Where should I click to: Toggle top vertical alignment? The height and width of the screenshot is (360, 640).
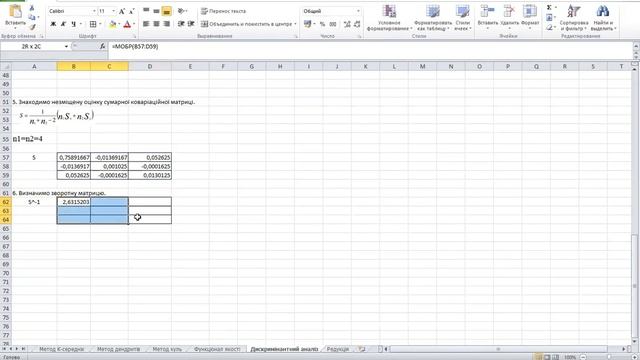click(x=146, y=11)
